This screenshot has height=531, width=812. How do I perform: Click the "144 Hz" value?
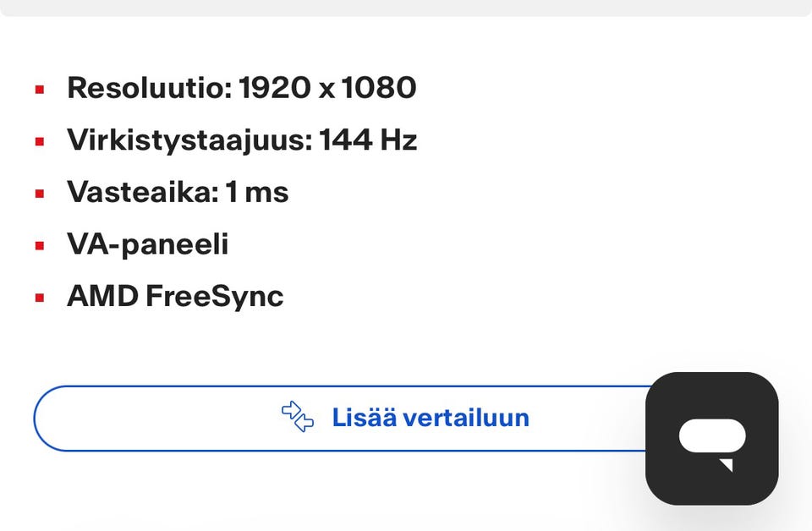[368, 140]
